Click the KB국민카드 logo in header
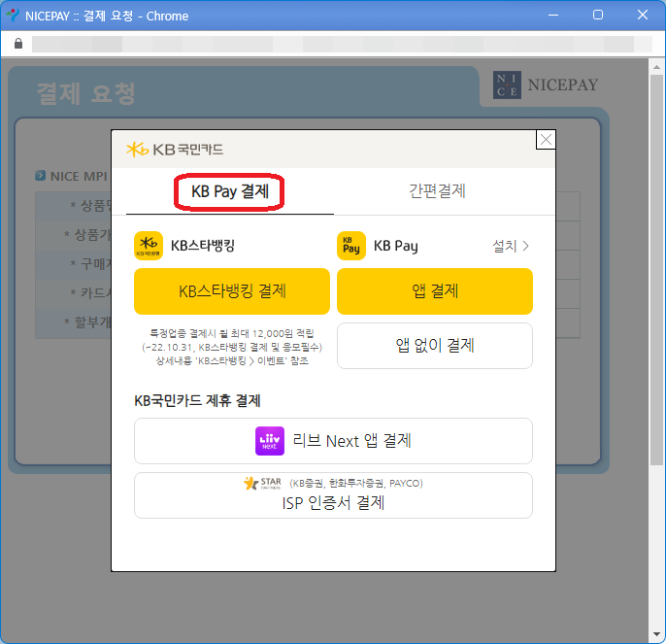 [x=175, y=150]
